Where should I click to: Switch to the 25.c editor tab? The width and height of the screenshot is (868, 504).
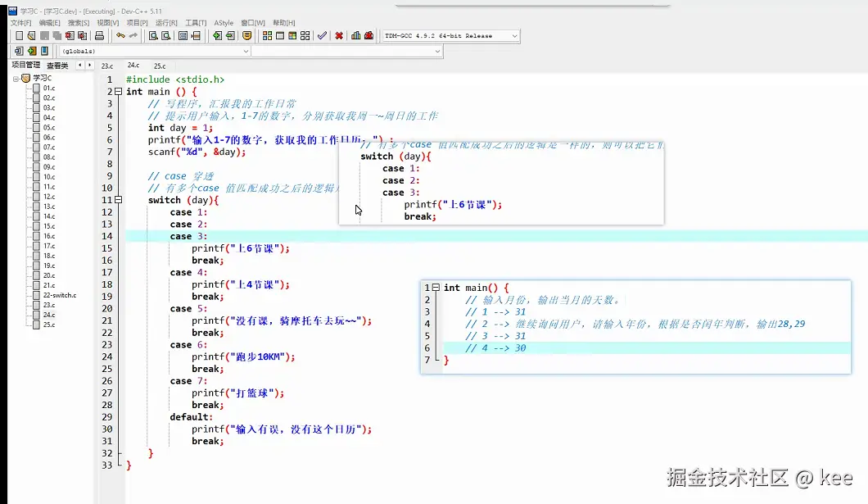[160, 66]
